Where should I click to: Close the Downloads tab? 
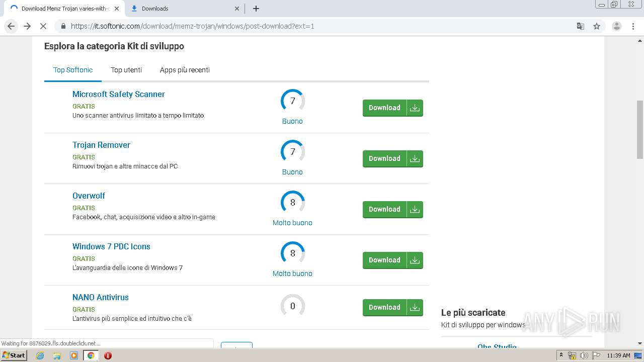click(x=237, y=9)
